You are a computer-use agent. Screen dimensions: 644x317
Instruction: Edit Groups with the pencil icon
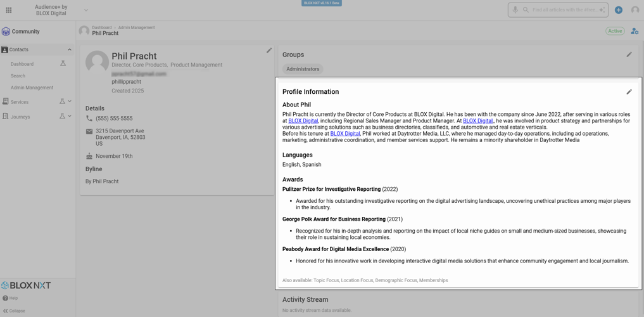(x=629, y=55)
